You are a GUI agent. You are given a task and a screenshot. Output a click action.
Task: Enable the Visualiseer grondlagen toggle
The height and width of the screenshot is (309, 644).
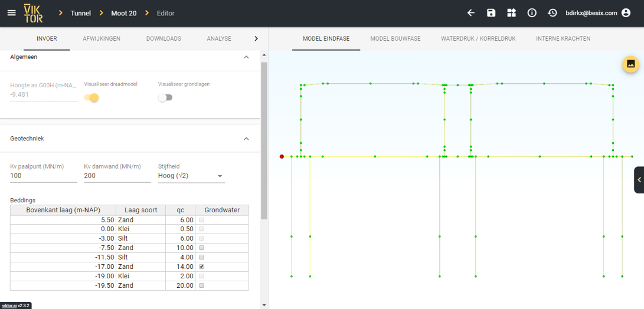(165, 98)
